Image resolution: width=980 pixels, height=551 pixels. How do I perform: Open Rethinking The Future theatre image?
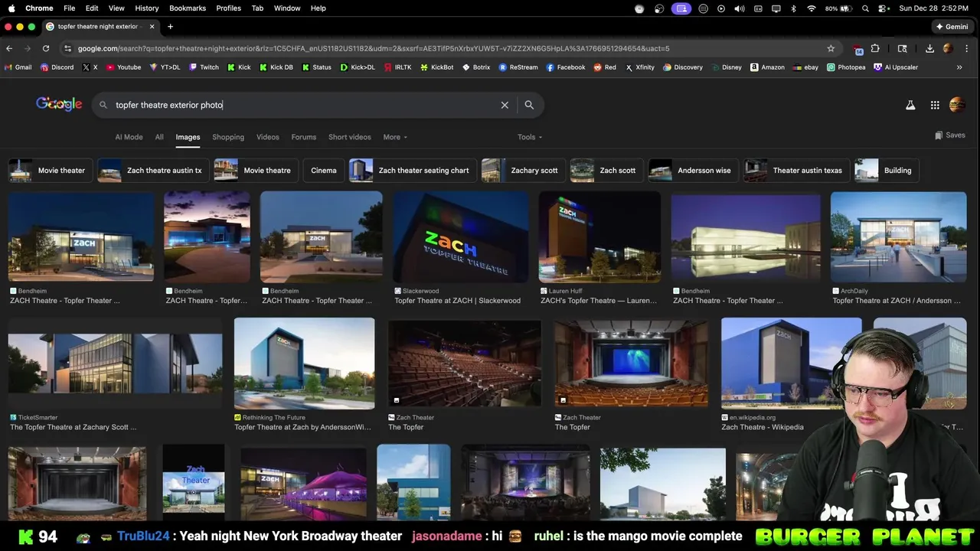click(304, 364)
